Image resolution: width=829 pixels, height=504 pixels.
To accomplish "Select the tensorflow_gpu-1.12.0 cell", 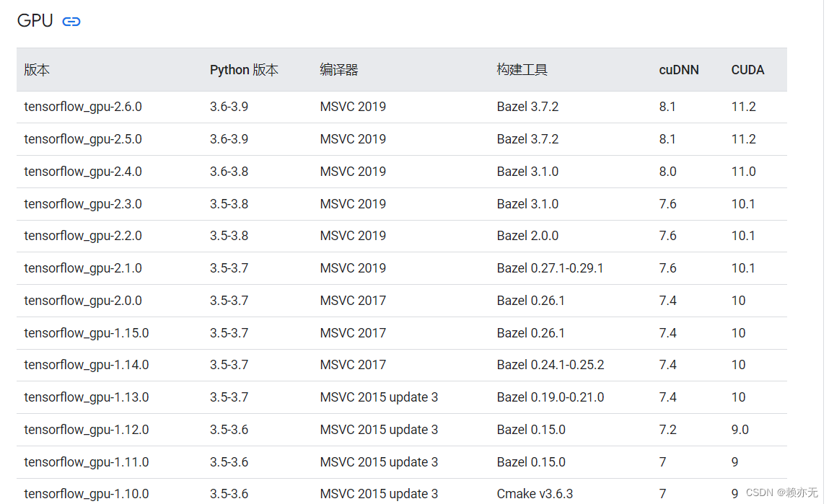I will coord(87,430).
